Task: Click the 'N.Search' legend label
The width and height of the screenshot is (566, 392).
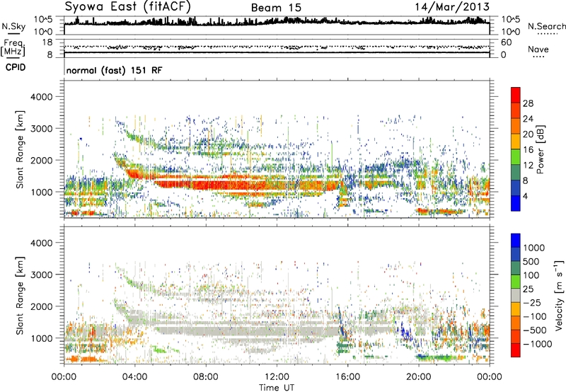Action: click(546, 26)
